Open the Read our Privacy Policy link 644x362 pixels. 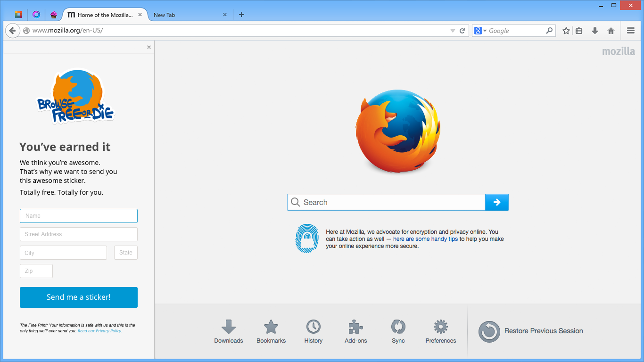tap(99, 331)
